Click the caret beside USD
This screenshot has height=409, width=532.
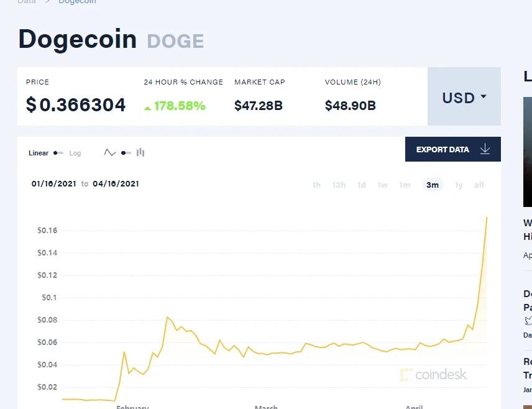(x=484, y=97)
